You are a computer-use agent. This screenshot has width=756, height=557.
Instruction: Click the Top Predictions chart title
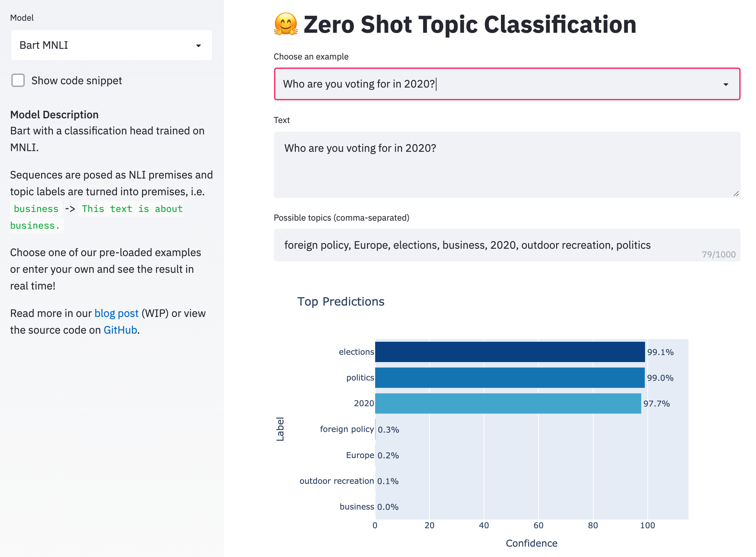pyautogui.click(x=341, y=302)
